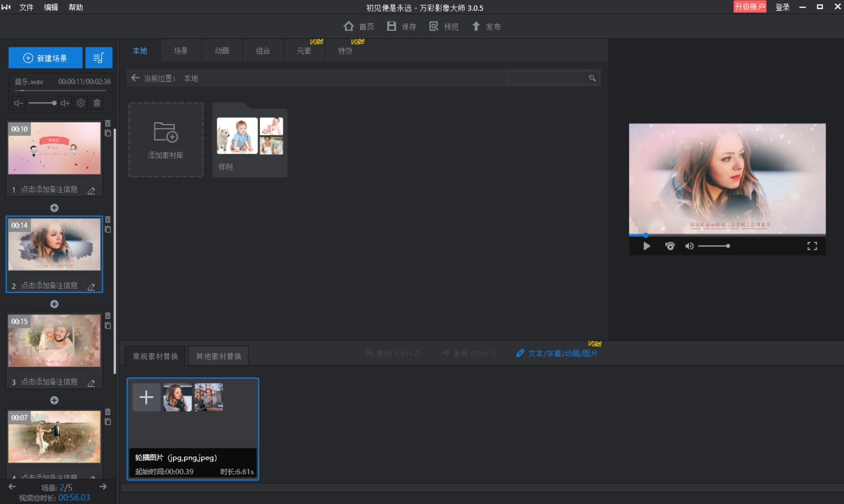The image size is (844, 504).
Task: Delete scene 3 with its trash icon
Action: 108,316
